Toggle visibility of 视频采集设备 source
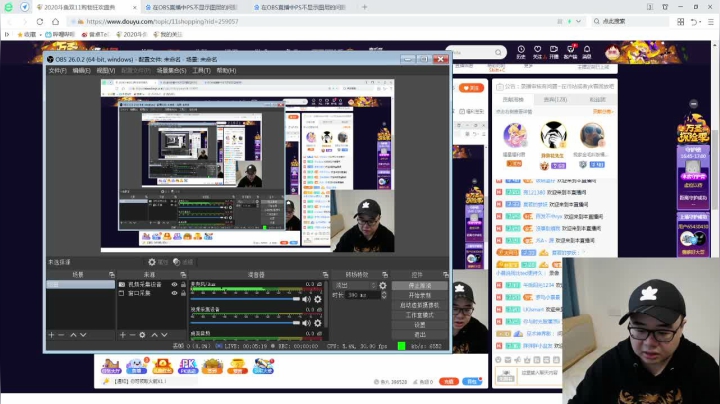720x404 pixels. (174, 284)
